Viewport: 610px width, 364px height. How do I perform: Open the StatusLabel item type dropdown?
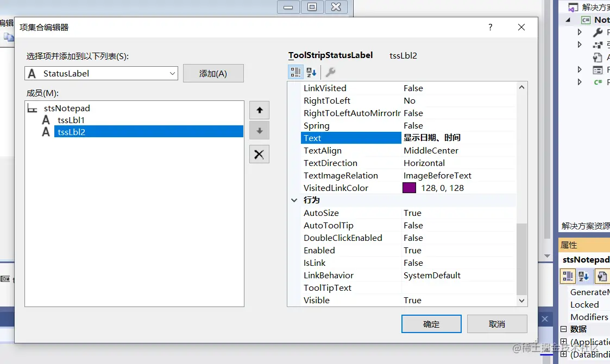pos(172,73)
